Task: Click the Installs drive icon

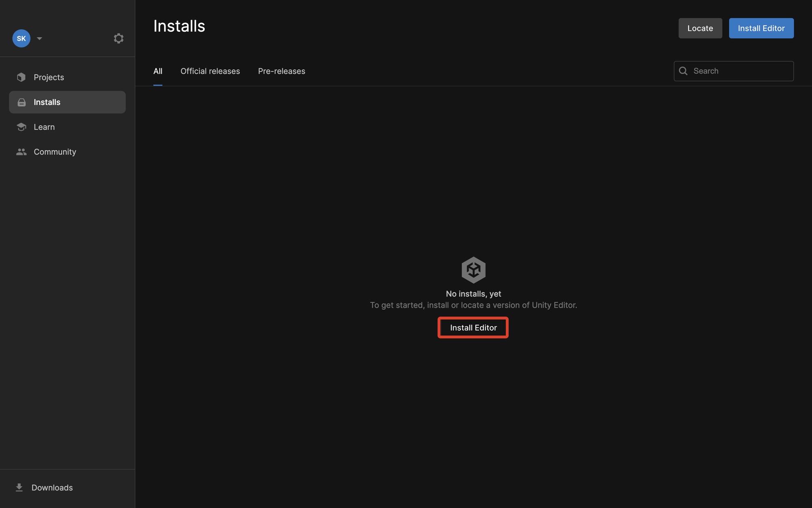Action: tap(22, 102)
